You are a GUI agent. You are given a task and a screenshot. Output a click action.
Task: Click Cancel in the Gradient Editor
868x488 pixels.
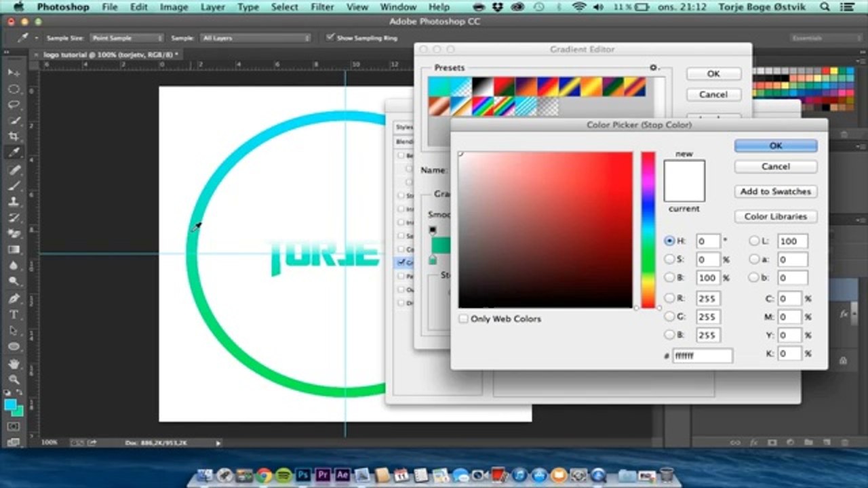(x=713, y=94)
